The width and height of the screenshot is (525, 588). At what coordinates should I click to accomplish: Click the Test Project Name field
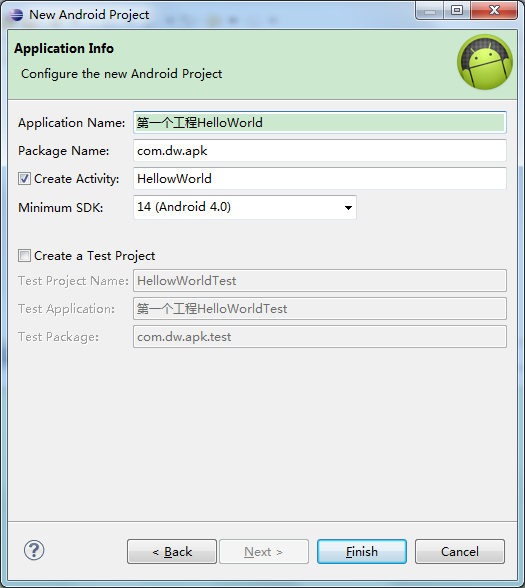(x=320, y=280)
